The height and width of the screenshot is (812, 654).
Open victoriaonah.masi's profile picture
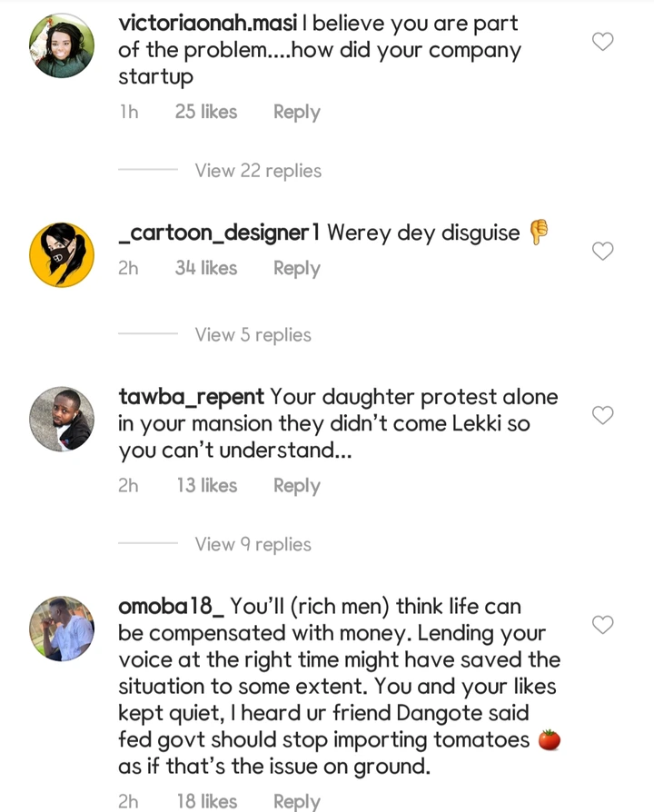62,45
